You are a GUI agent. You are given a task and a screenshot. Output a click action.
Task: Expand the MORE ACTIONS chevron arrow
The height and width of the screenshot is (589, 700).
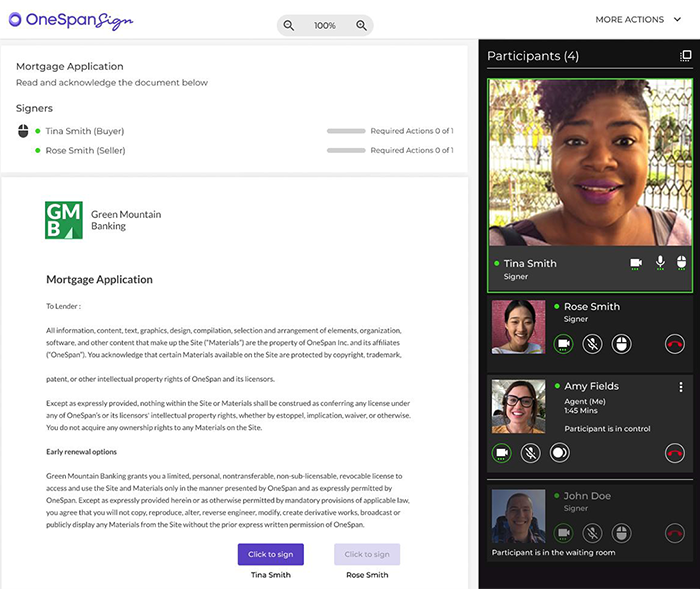coord(677,20)
